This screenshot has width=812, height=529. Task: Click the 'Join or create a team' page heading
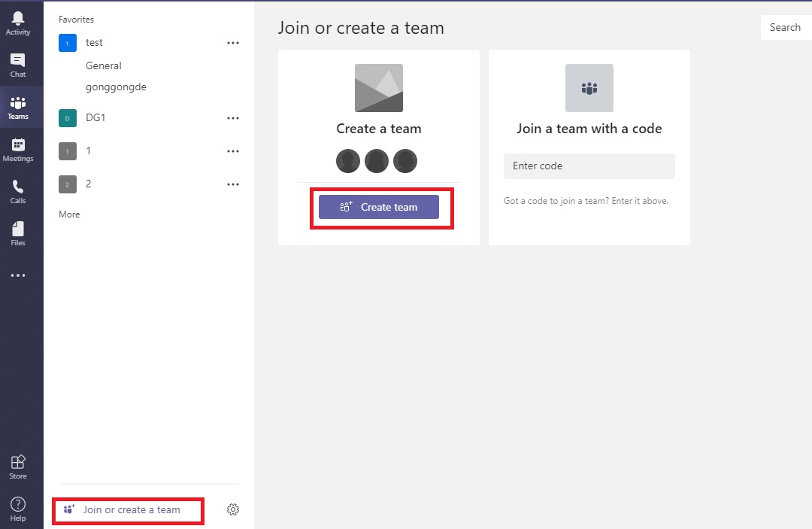361,28
